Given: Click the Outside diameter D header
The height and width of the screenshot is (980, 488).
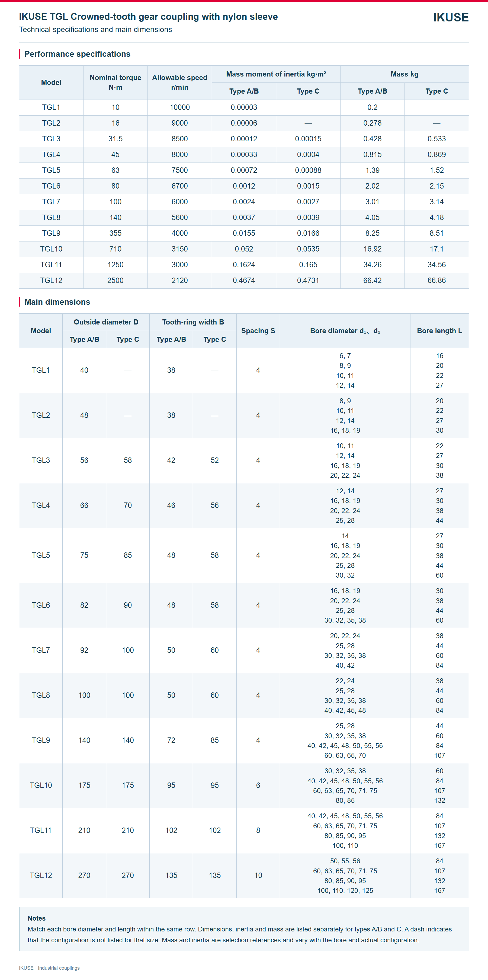Looking at the screenshot, I should pos(106,322).
